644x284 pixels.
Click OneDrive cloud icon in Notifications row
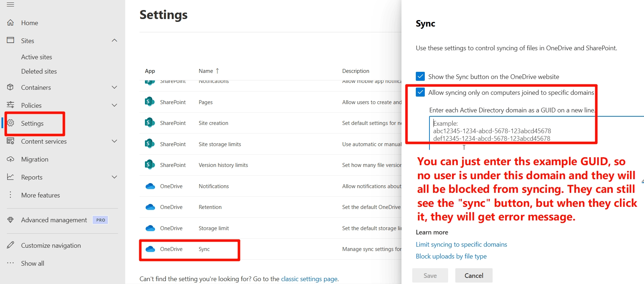(150, 186)
